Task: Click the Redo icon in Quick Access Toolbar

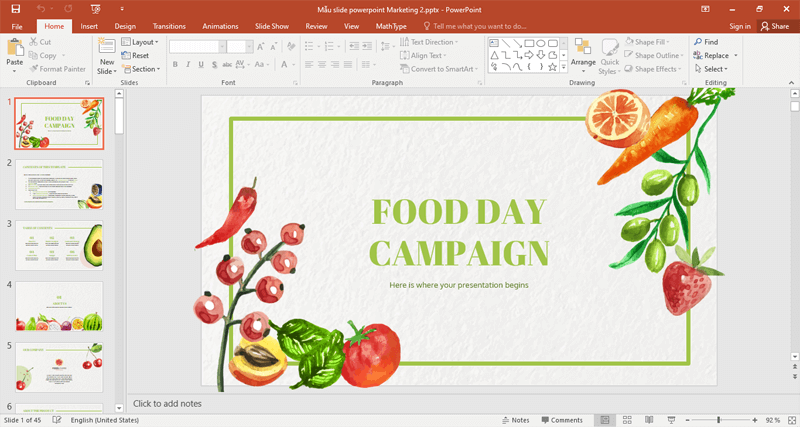Action: click(x=68, y=9)
